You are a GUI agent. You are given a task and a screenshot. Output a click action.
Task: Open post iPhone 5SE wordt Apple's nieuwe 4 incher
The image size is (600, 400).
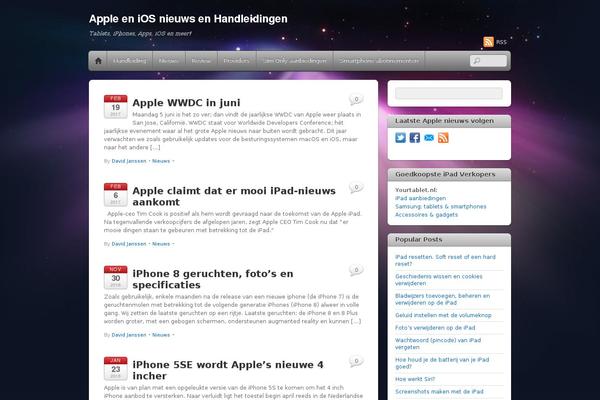coord(228,370)
